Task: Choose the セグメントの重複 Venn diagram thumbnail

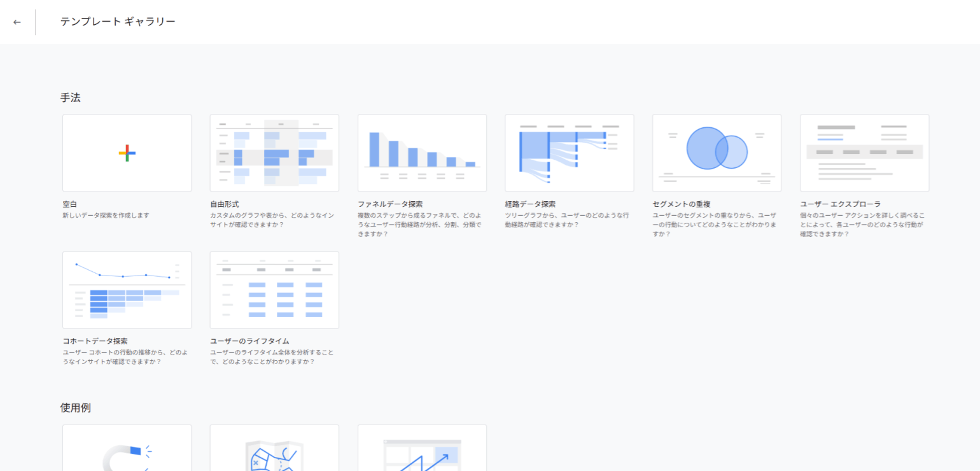Action: [717, 153]
